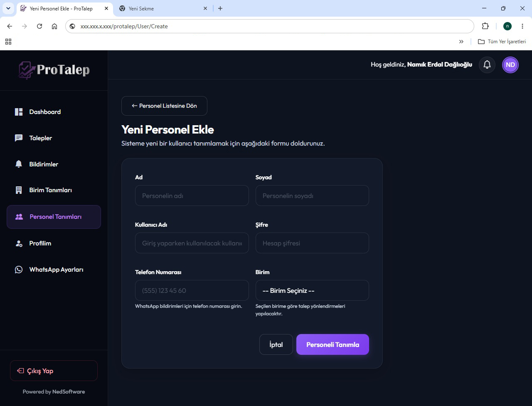Open browser extensions puzzle icon
The height and width of the screenshot is (406, 532).
(485, 26)
